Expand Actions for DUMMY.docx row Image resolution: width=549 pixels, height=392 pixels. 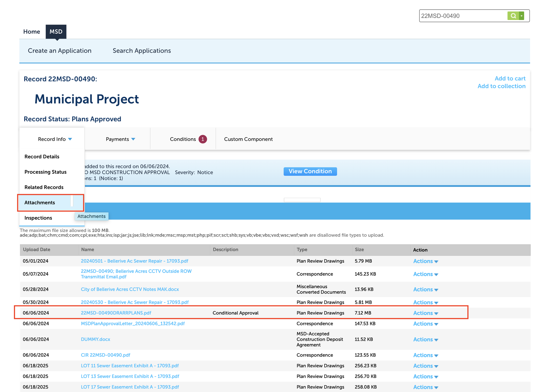[x=425, y=339]
